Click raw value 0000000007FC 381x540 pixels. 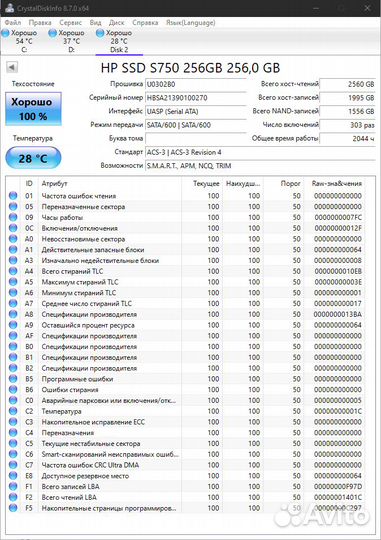tap(338, 217)
